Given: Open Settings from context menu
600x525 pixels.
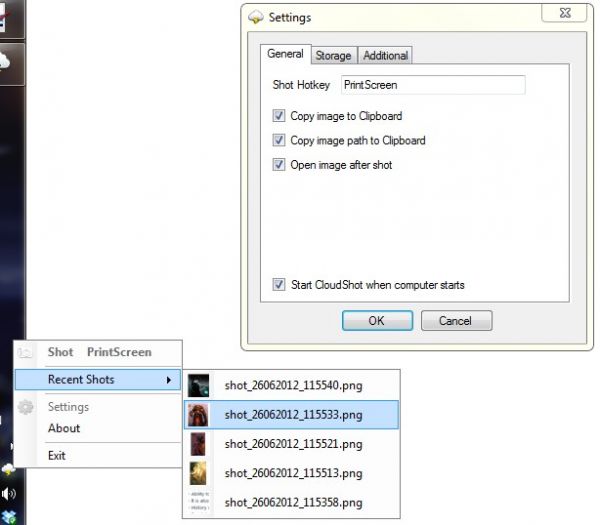Looking at the screenshot, I should pyautogui.click(x=98, y=407).
